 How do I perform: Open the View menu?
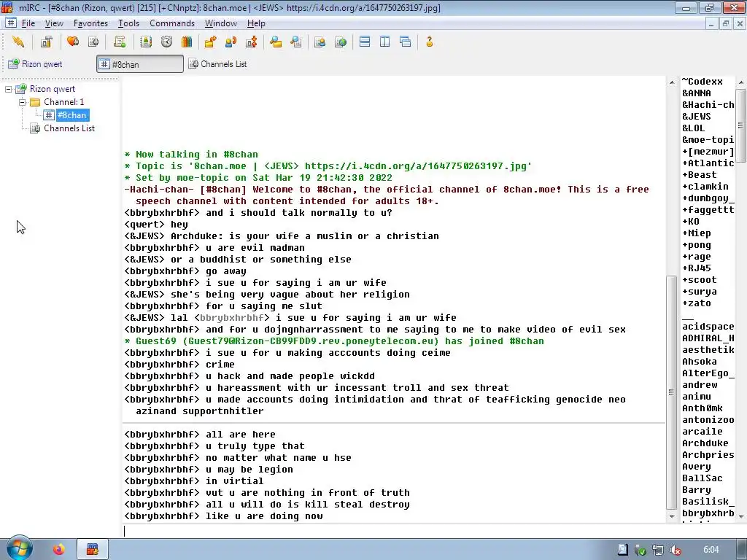pyautogui.click(x=54, y=23)
